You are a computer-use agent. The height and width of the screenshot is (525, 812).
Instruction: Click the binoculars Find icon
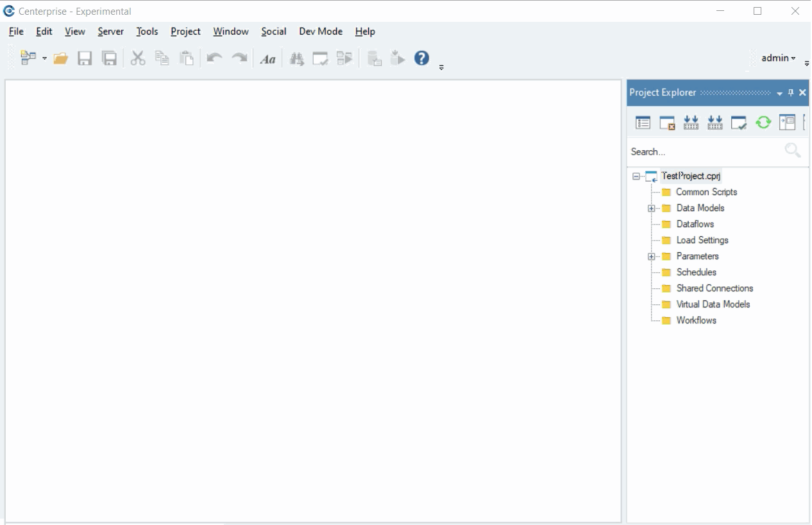296,59
